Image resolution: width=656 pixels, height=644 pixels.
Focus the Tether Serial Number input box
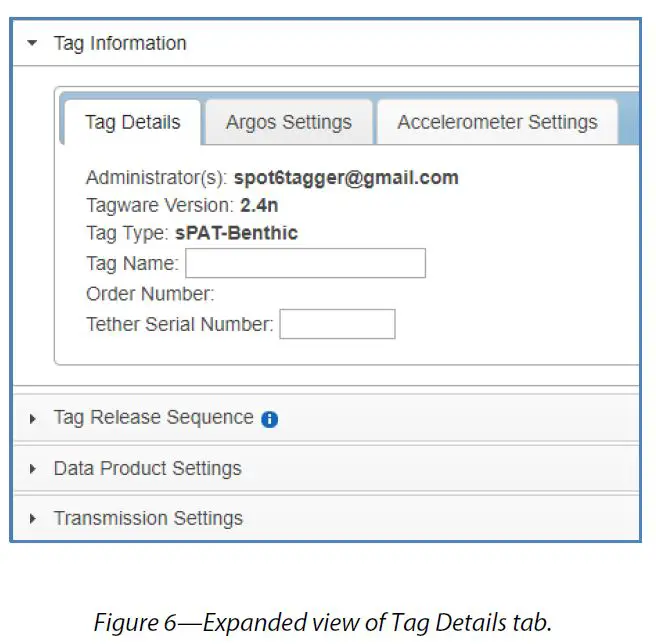pos(337,324)
